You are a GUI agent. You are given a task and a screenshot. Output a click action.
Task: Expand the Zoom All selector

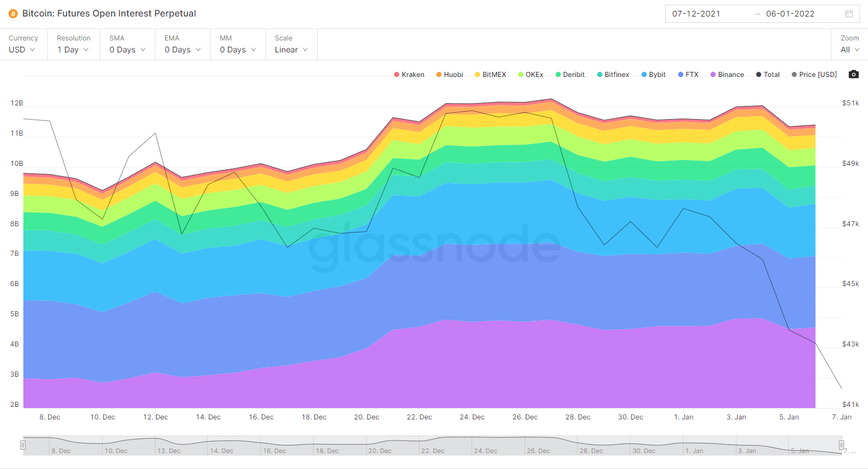850,50
